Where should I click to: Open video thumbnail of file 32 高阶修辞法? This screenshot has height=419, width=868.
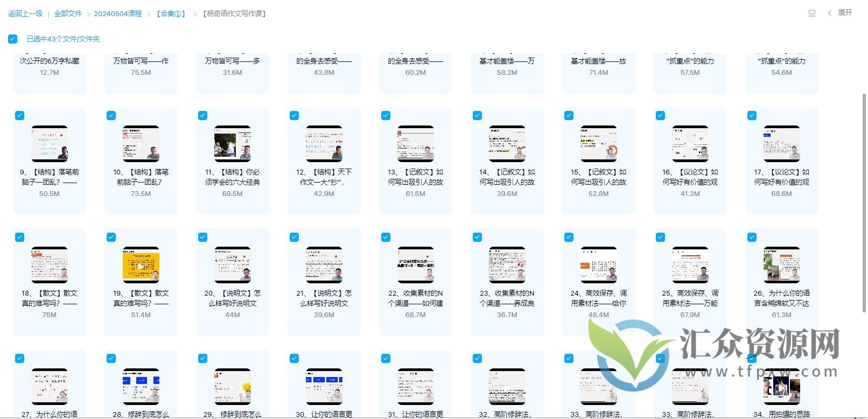(x=507, y=387)
